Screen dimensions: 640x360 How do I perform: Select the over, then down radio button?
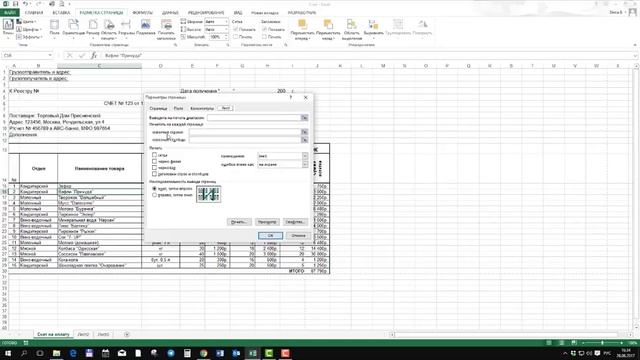tap(154, 195)
